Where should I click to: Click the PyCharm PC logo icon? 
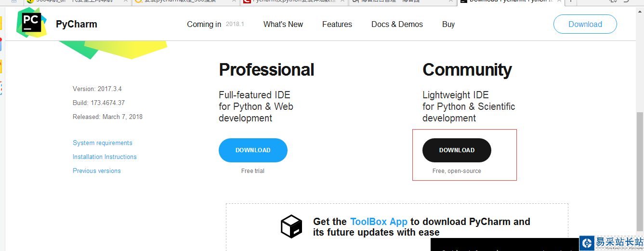[x=32, y=23]
